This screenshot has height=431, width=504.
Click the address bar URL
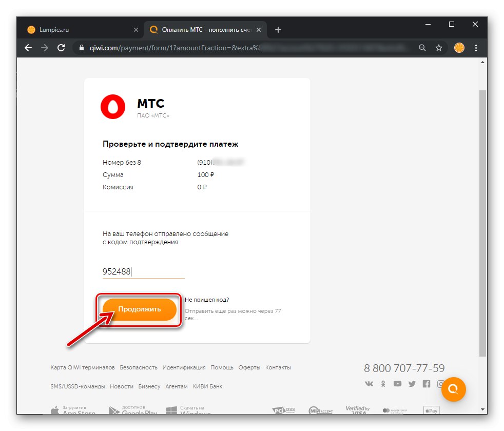[244, 48]
